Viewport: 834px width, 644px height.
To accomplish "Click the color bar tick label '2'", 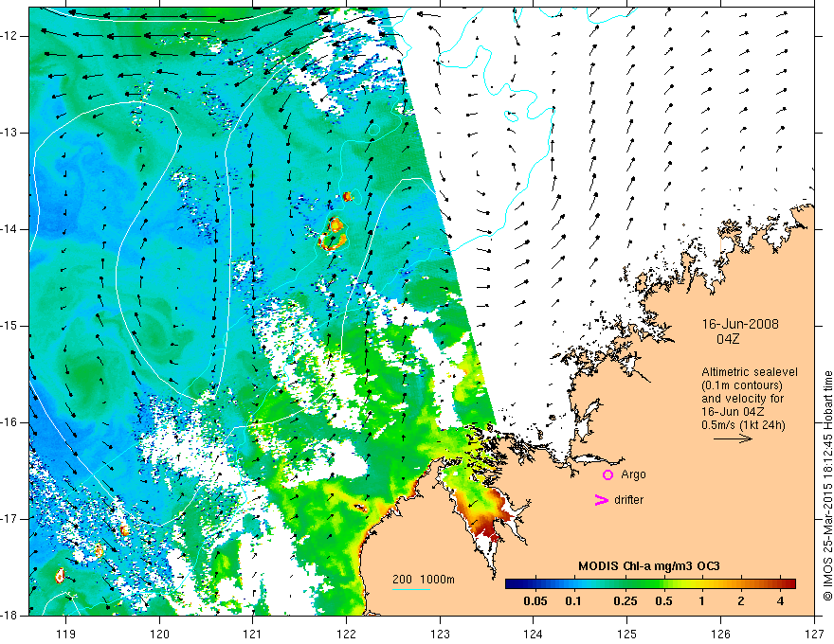I will pos(741,601).
